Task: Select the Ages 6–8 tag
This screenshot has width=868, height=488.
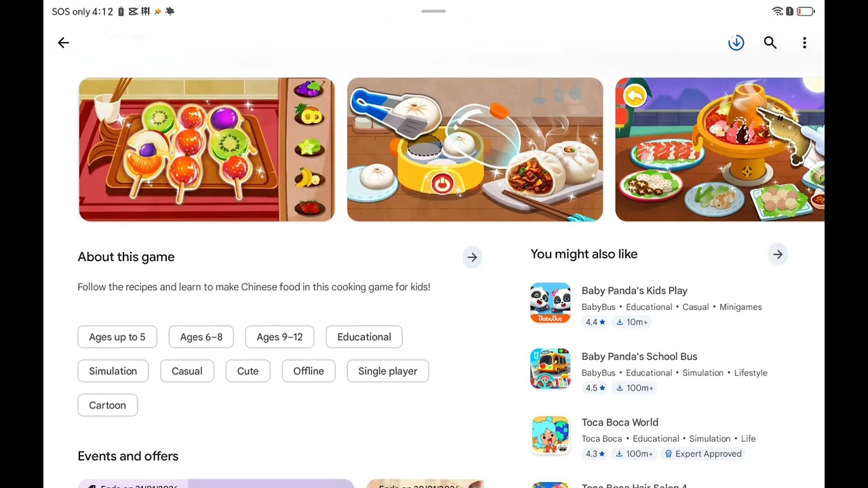Action: [x=201, y=337]
